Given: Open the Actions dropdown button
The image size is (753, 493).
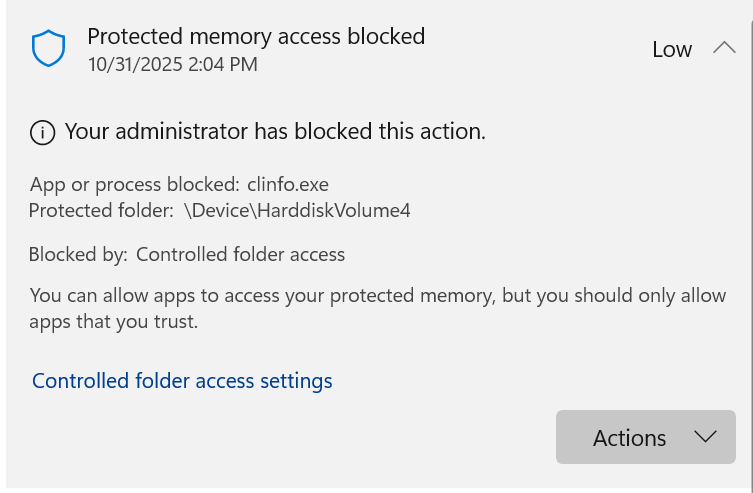Looking at the screenshot, I should tap(645, 437).
